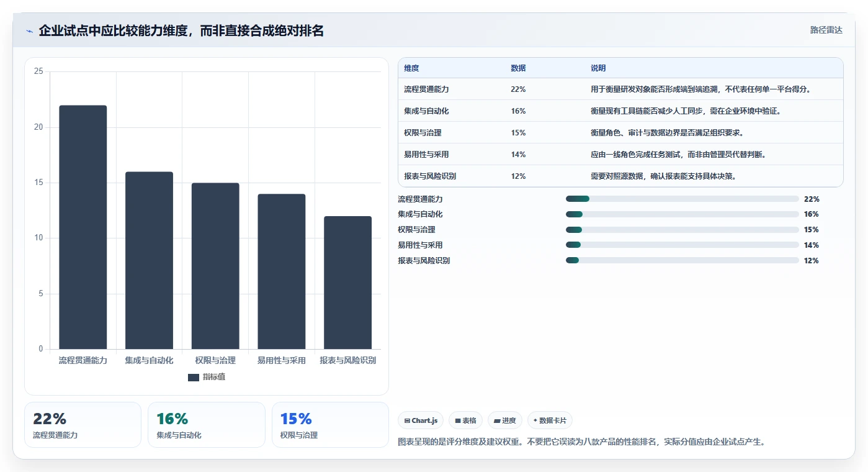Click the lightning icon beside the title

(x=30, y=31)
